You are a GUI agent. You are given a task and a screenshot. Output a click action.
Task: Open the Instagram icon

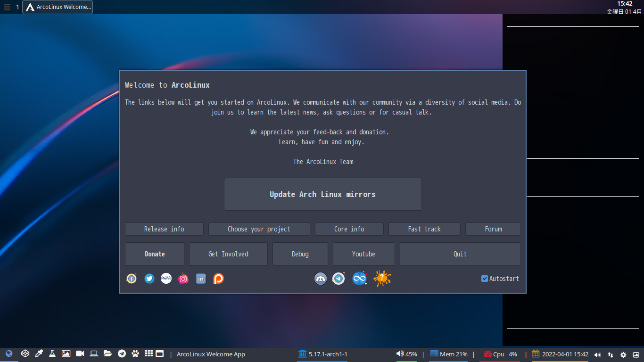[x=183, y=279]
